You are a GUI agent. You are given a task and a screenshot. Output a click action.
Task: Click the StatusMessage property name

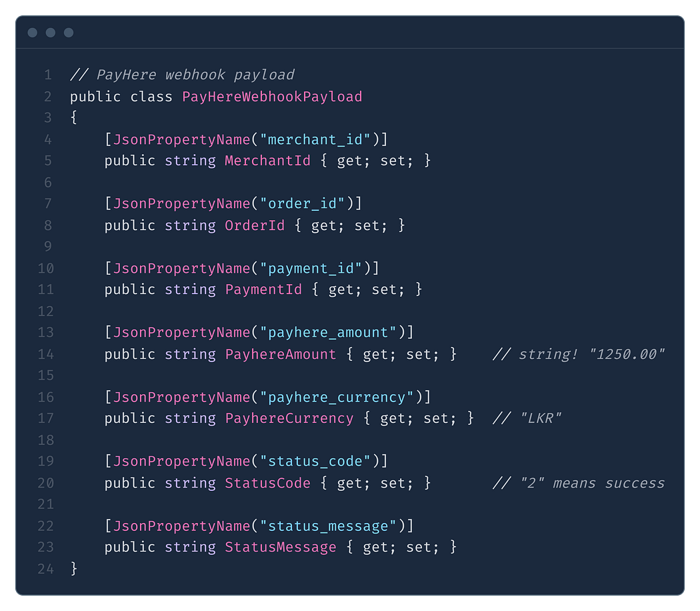click(x=281, y=548)
